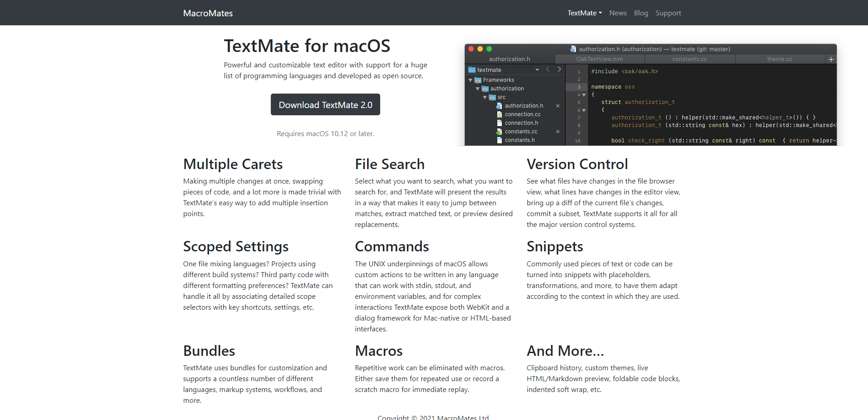Select authorization.h in the file tree
Screen dimensions: 868x420
[x=524, y=106]
